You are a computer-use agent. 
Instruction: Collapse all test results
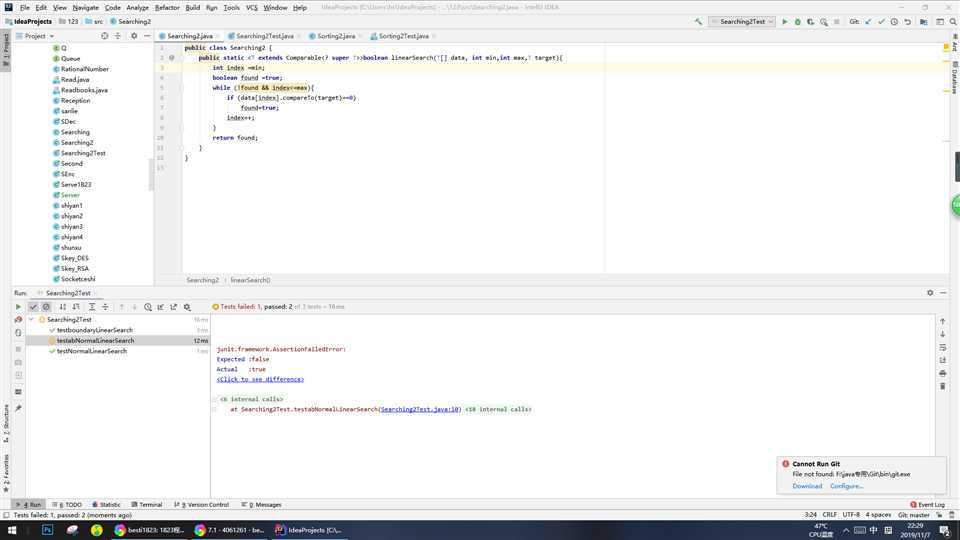(105, 307)
